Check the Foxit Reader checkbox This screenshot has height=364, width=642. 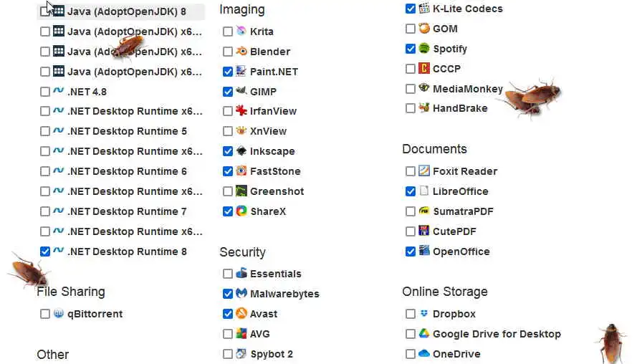pos(411,171)
